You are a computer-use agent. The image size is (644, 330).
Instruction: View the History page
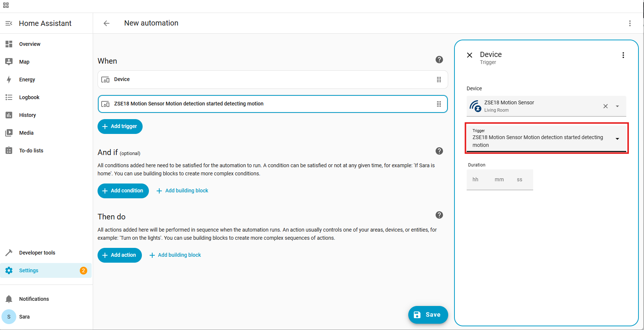click(46, 115)
